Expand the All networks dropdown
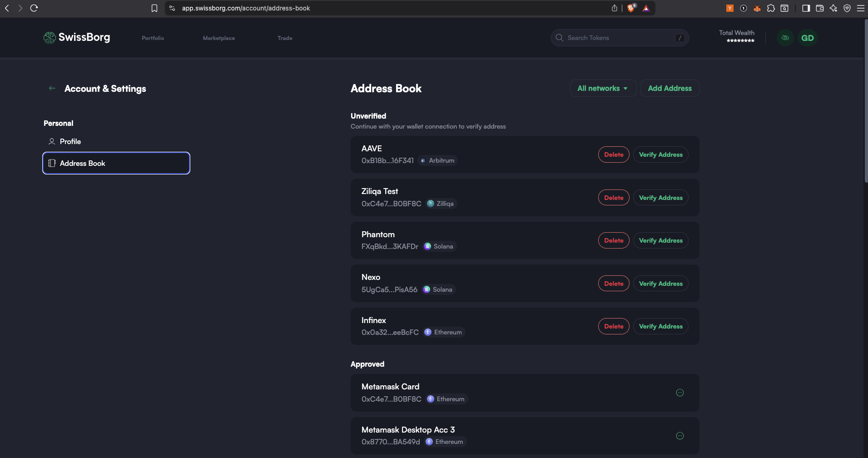 pos(603,88)
